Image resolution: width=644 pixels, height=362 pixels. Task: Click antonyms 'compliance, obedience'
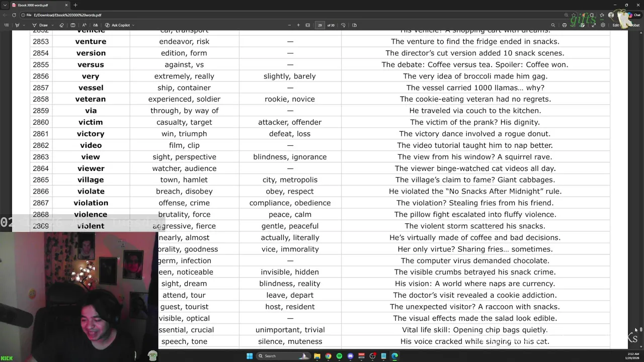click(290, 203)
